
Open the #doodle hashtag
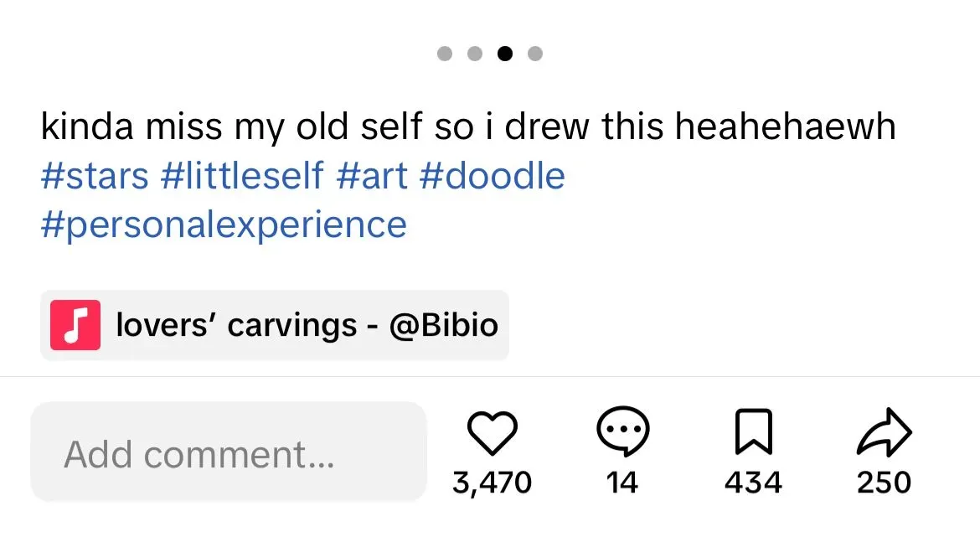(x=493, y=177)
